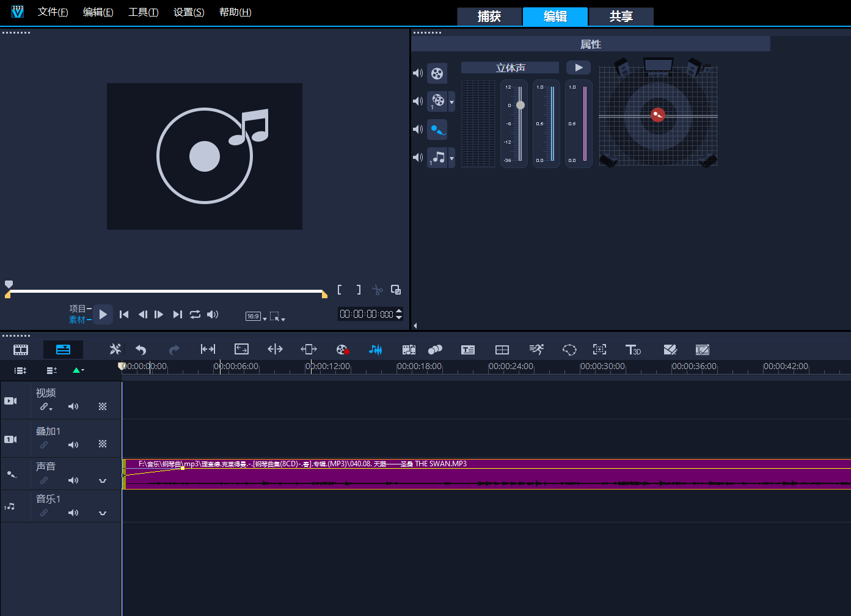Click the roll tool icon
This screenshot has height=616, width=851.
click(275, 349)
